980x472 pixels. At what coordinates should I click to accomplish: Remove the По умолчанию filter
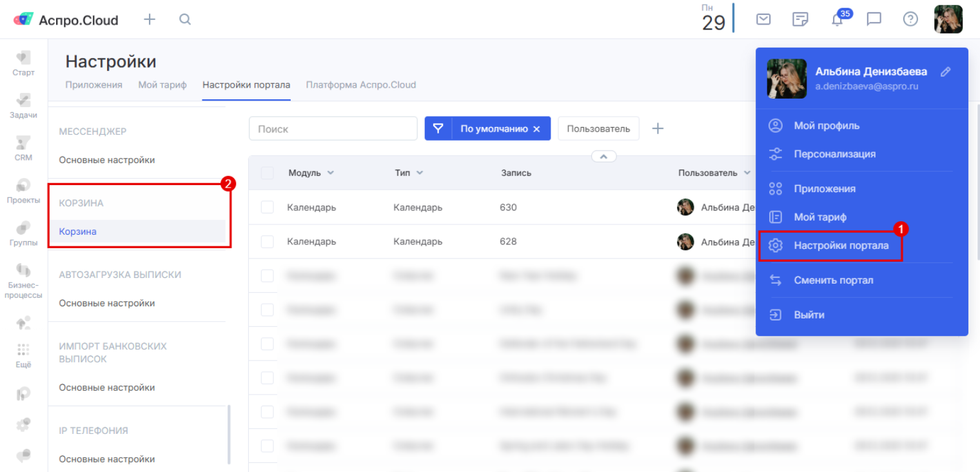pos(536,129)
